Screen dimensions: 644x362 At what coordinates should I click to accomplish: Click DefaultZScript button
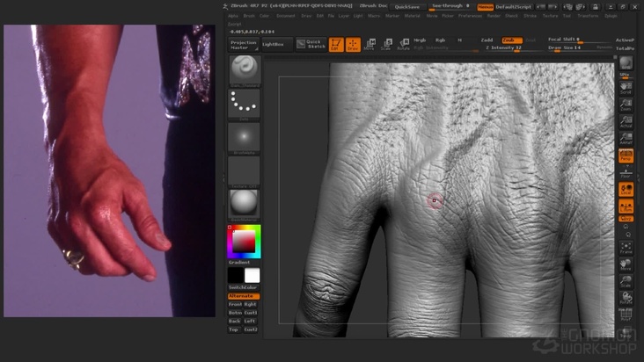[514, 7]
